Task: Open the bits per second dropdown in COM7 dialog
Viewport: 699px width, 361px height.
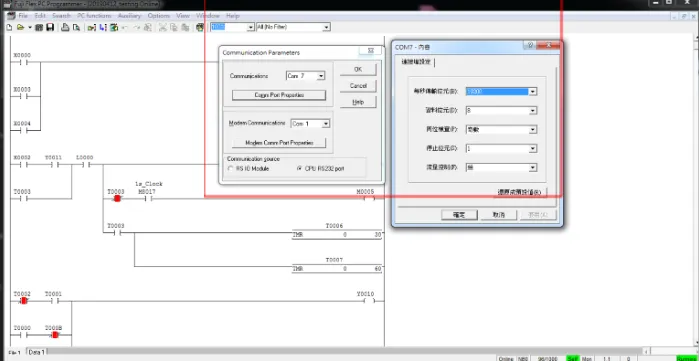Action: (532, 91)
